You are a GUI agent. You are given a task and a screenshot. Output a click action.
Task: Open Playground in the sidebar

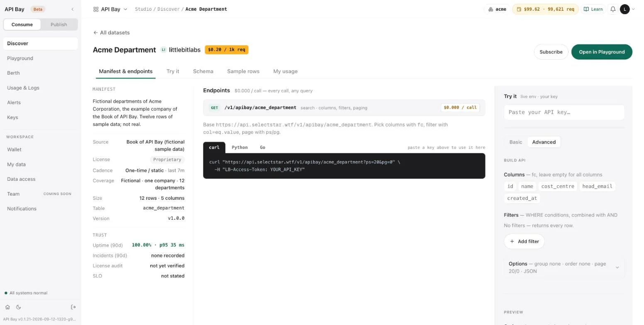tap(40, 58)
